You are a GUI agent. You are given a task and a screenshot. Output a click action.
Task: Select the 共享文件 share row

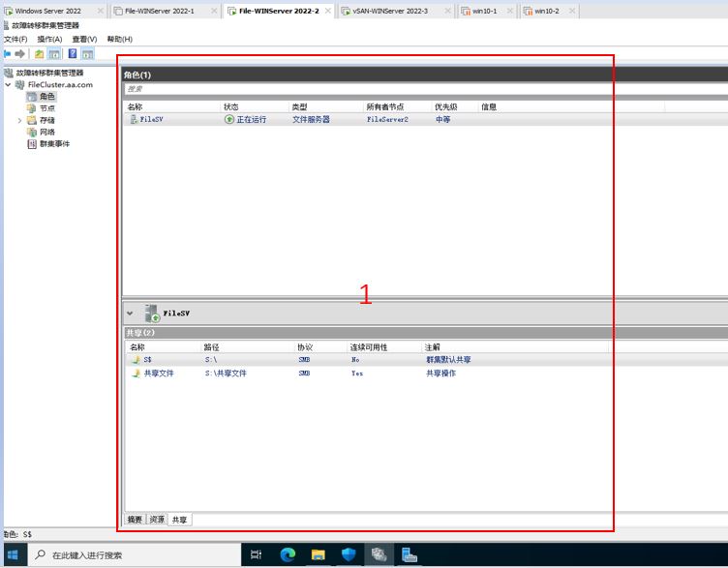click(425, 374)
